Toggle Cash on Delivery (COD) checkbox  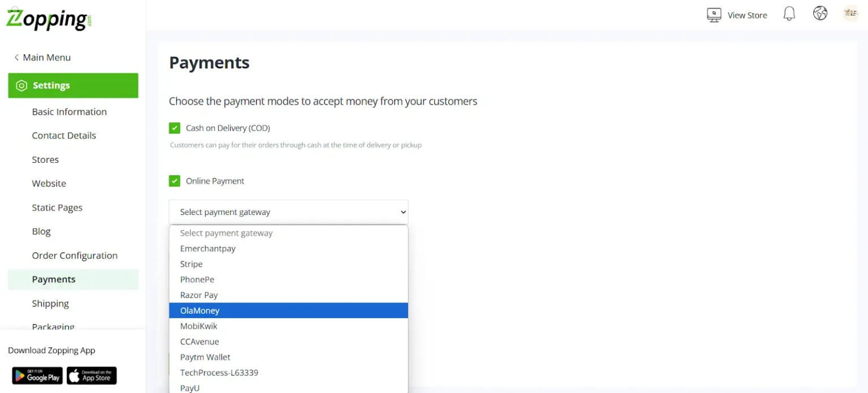tap(175, 128)
